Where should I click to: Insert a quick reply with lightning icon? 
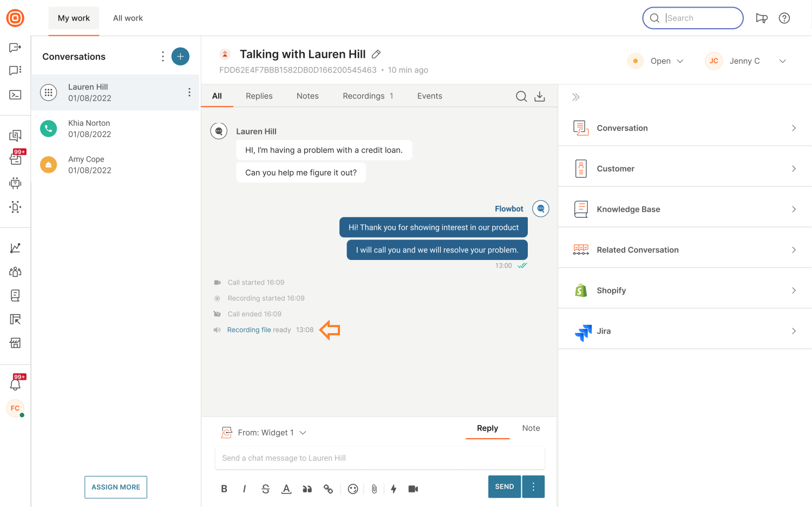[x=394, y=489]
